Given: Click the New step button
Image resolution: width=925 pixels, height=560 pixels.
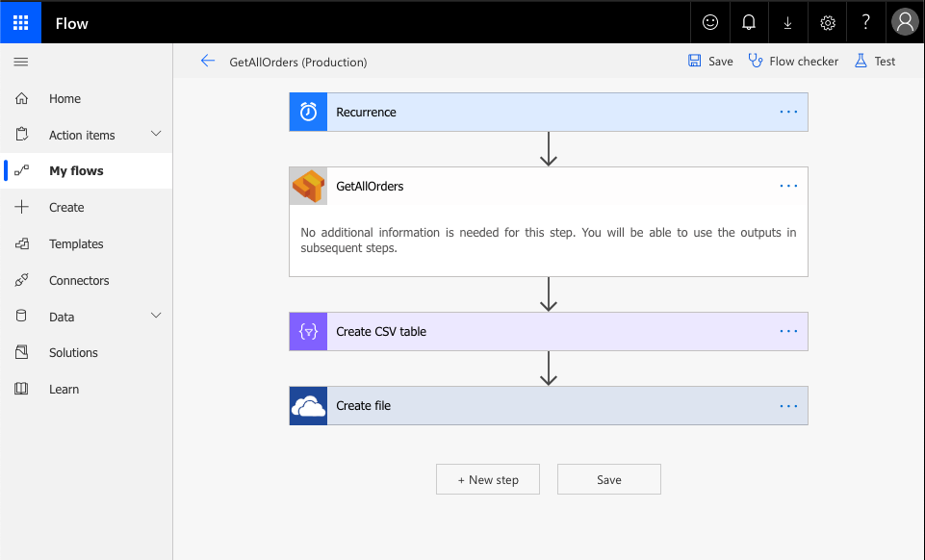Looking at the screenshot, I should point(488,479).
